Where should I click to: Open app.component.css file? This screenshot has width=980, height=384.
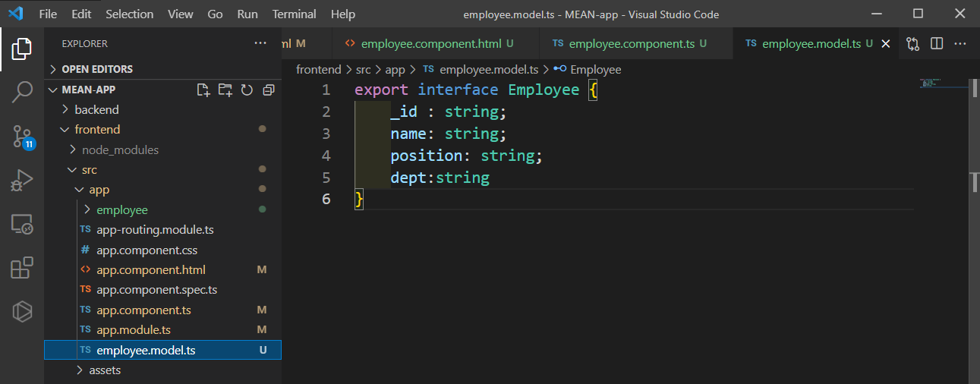[162, 250]
